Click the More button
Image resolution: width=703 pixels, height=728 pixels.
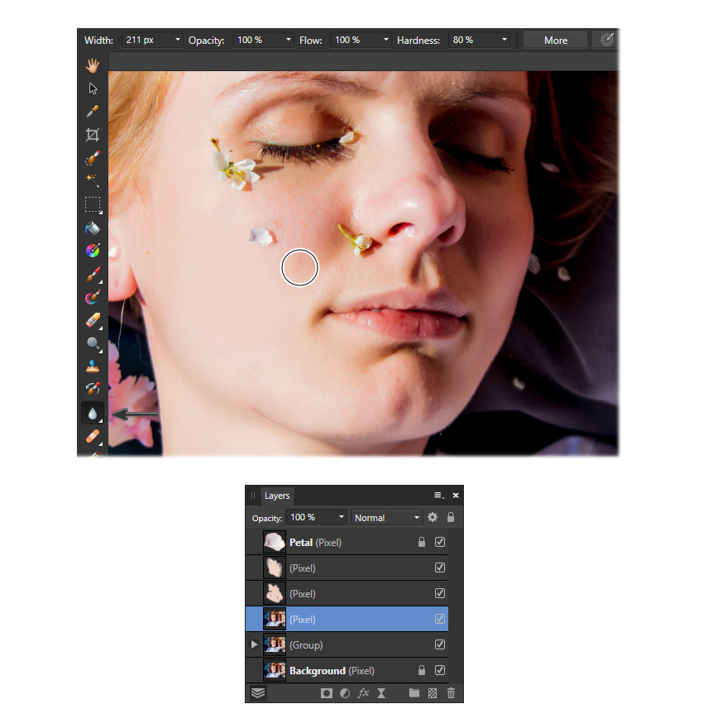(x=556, y=41)
